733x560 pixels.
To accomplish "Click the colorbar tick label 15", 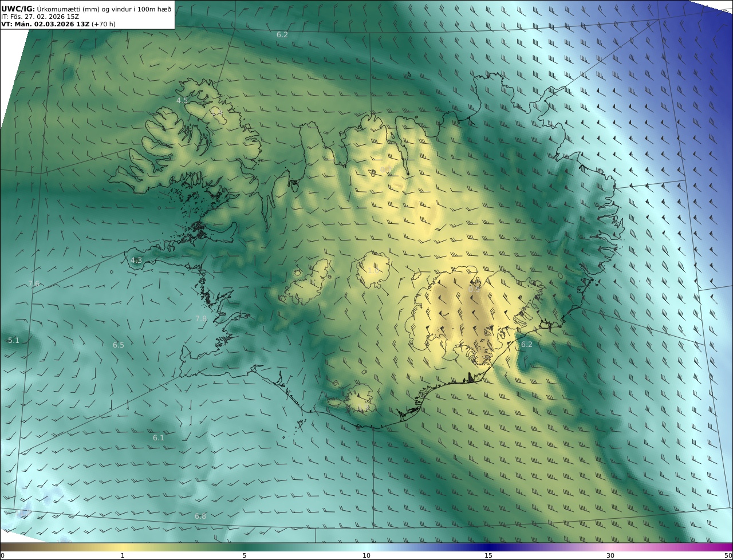I will pyautogui.click(x=488, y=555).
